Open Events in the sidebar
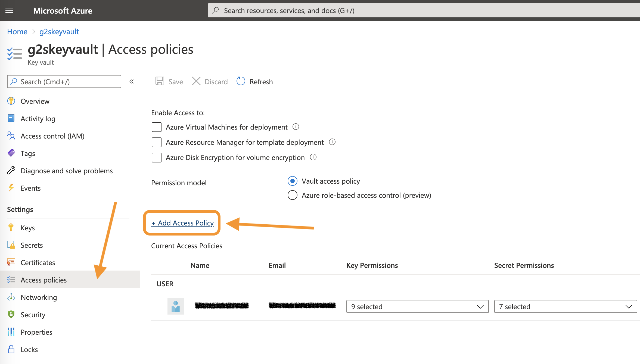This screenshot has width=640, height=364. (30, 188)
